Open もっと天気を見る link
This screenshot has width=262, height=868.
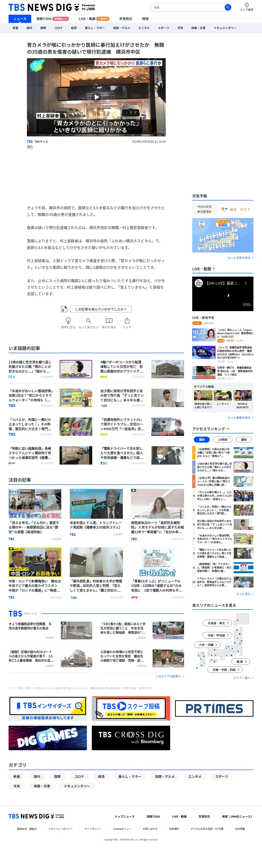coord(240,258)
